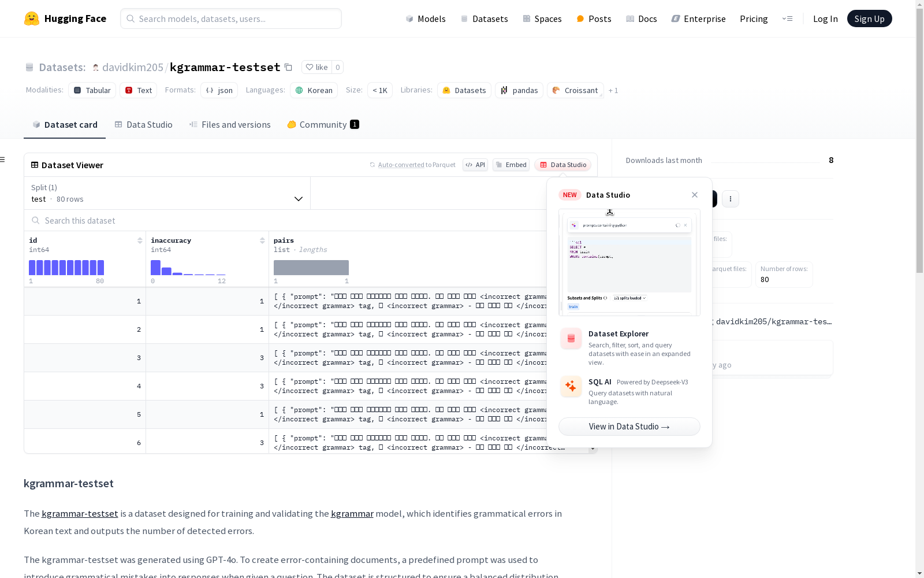The width and height of the screenshot is (924, 578).
Task: Sort the id column
Action: point(140,240)
